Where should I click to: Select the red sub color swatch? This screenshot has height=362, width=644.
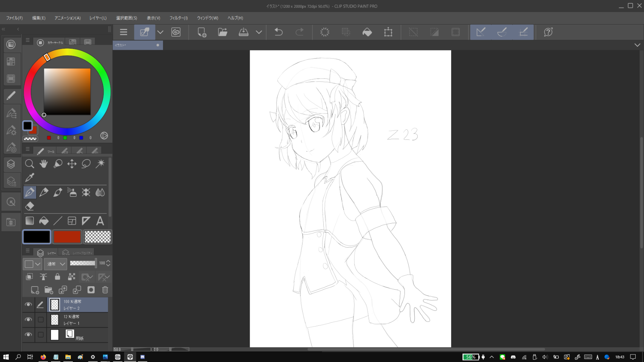tap(67, 237)
